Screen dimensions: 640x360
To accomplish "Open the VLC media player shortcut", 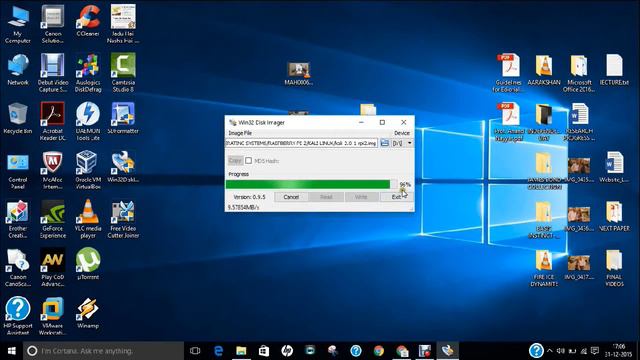I will [88, 219].
